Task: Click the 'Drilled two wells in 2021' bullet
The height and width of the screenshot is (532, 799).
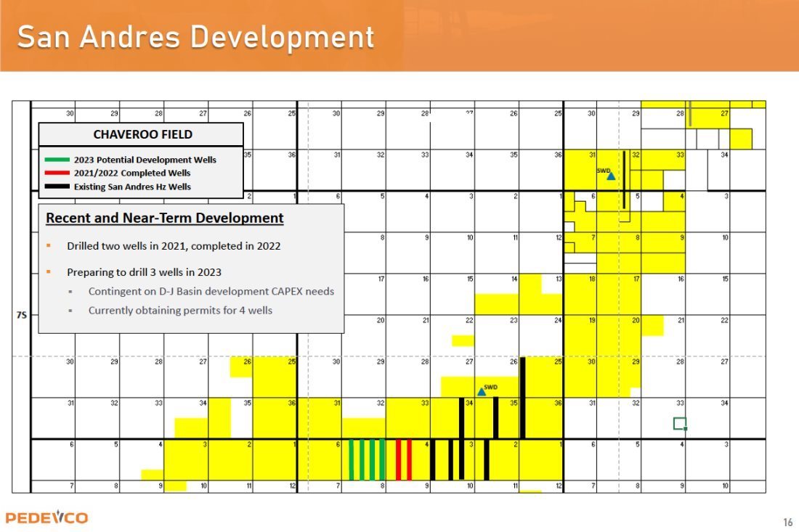Action: (x=174, y=246)
